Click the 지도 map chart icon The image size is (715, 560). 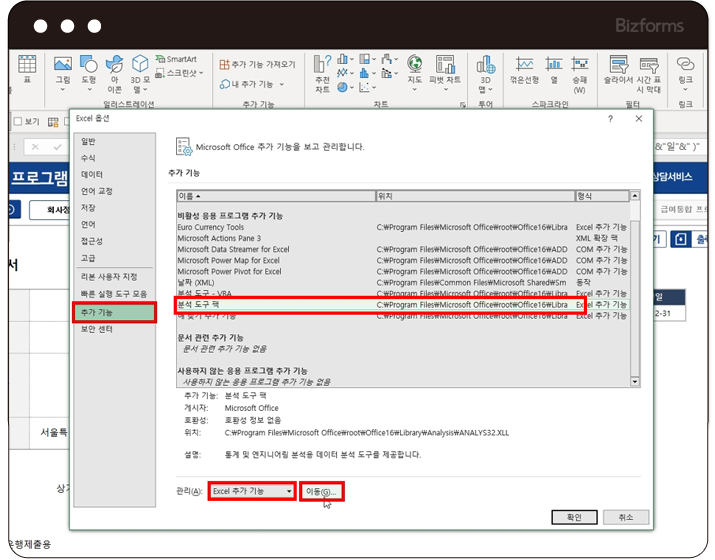pyautogui.click(x=414, y=64)
